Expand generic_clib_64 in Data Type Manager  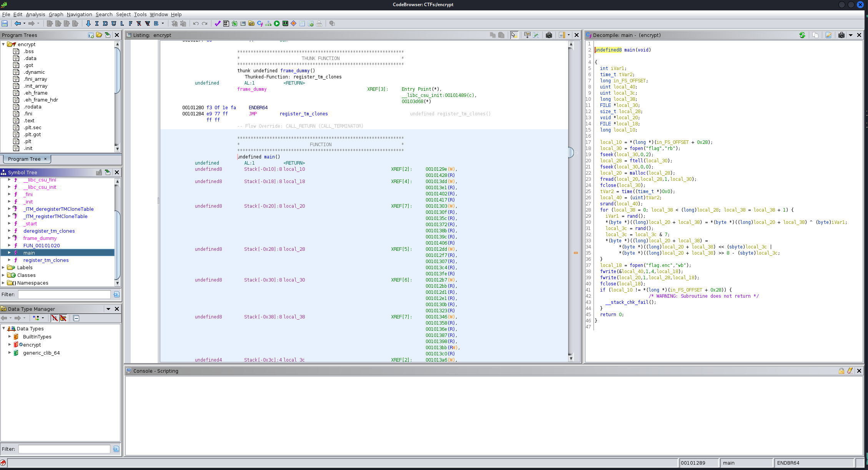[10, 352]
